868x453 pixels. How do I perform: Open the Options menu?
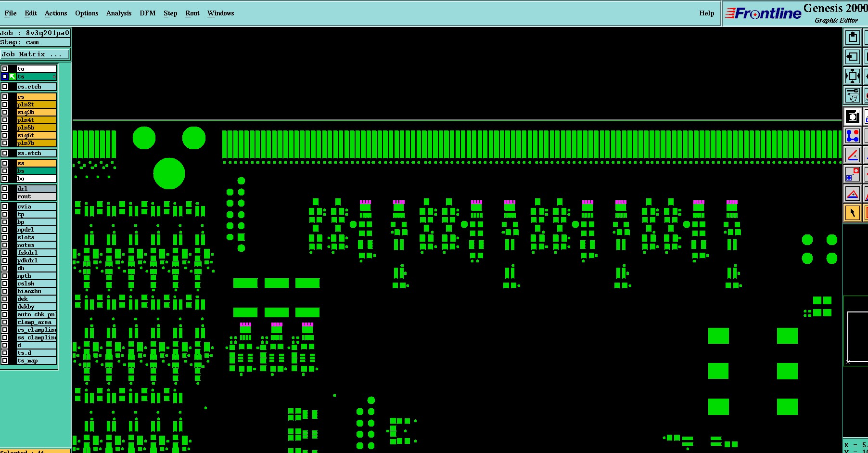pos(87,13)
